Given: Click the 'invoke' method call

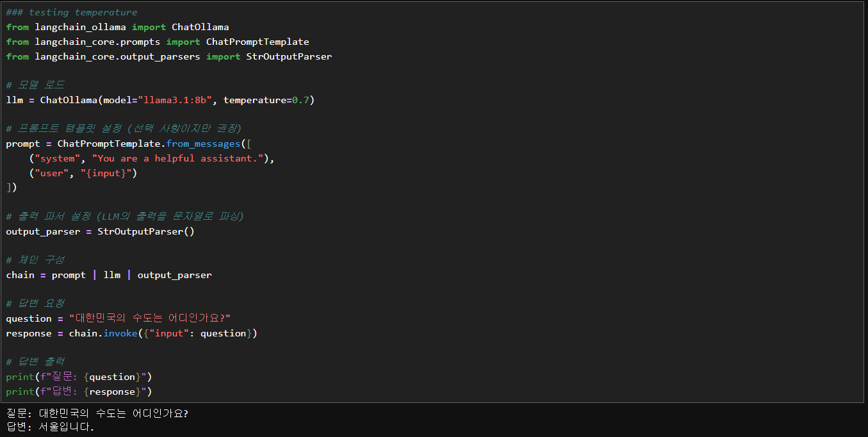Looking at the screenshot, I should point(120,333).
